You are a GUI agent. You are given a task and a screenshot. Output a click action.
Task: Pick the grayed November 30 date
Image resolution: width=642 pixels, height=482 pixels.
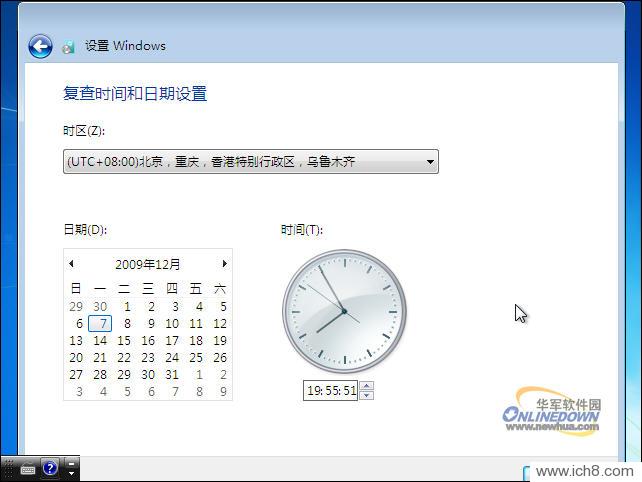point(100,306)
